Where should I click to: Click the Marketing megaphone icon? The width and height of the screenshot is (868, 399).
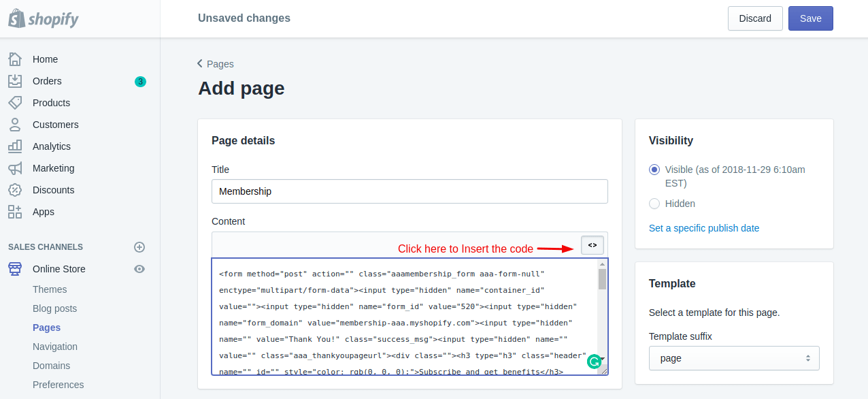coord(15,168)
